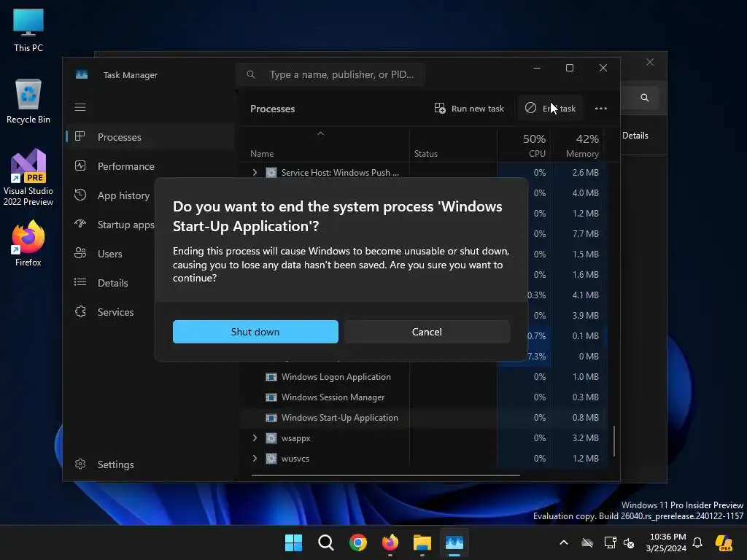747x560 pixels.
Task: Click the wsappx gear icon
Action: click(x=271, y=438)
